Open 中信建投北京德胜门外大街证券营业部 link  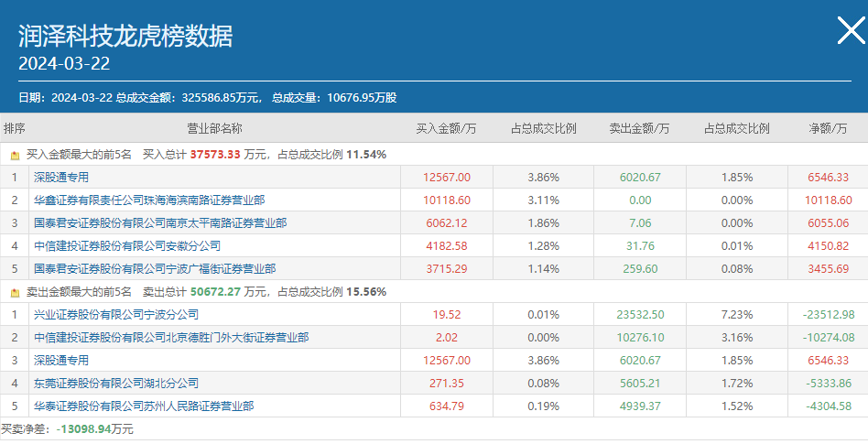coord(171,337)
